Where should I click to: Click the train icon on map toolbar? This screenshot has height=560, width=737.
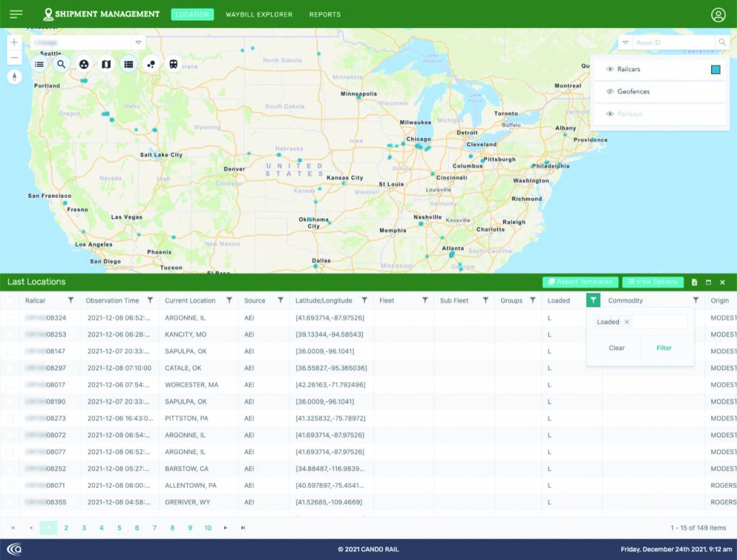click(x=173, y=64)
